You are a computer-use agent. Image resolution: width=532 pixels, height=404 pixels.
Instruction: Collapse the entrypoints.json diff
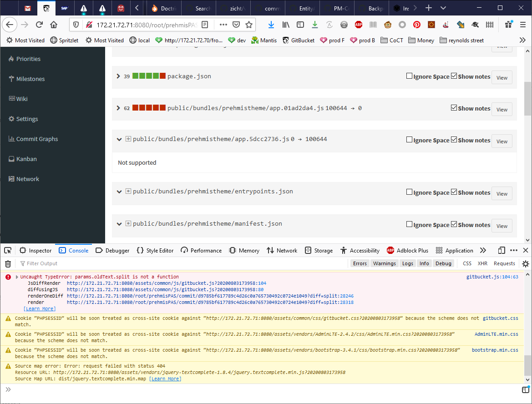119,192
